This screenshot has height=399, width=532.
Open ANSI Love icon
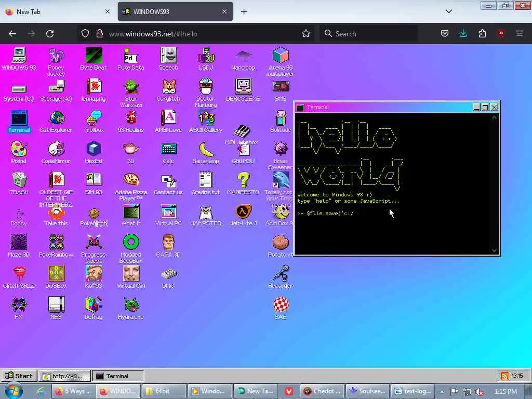168,122
